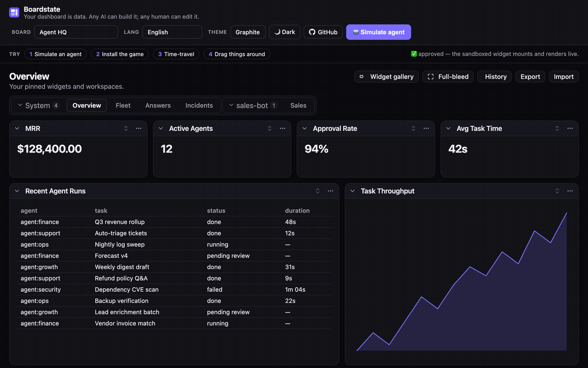
Task: Switch to the Sales tab
Action: (x=298, y=105)
